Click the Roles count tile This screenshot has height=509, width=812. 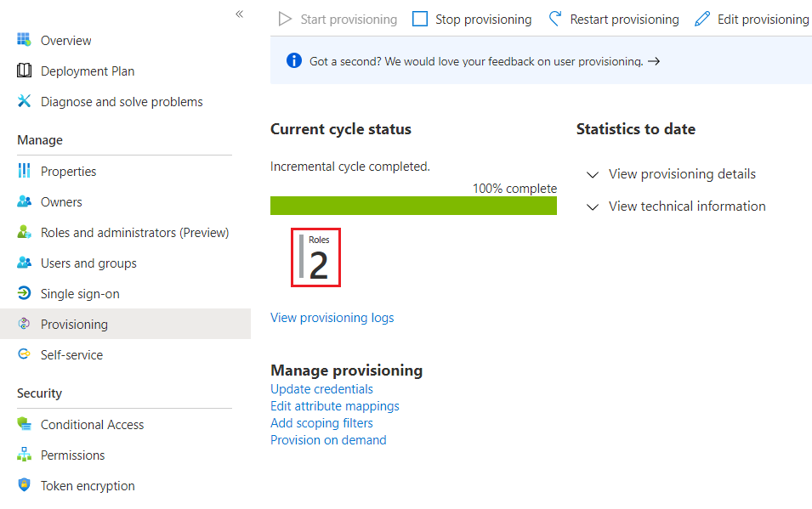pyautogui.click(x=315, y=257)
